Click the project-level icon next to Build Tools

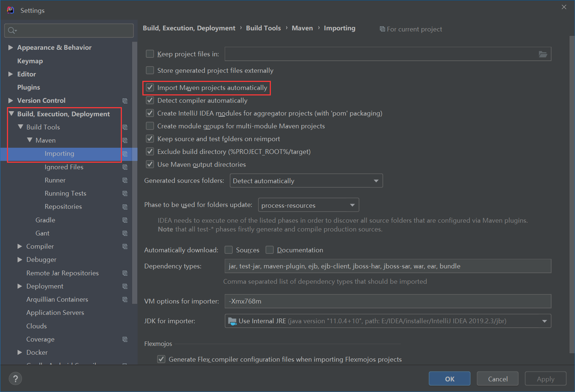coord(125,127)
